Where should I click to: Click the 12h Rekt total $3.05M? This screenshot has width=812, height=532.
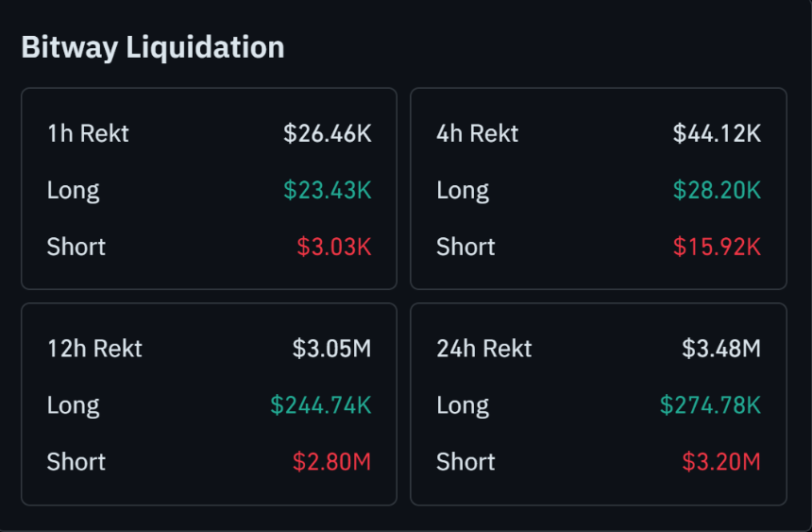pos(332,349)
